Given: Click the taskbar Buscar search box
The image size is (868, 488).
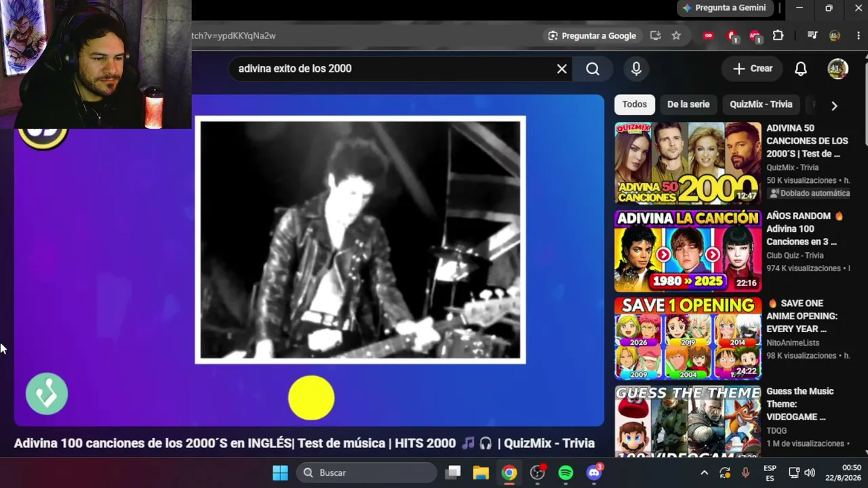Looking at the screenshot, I should click(367, 472).
